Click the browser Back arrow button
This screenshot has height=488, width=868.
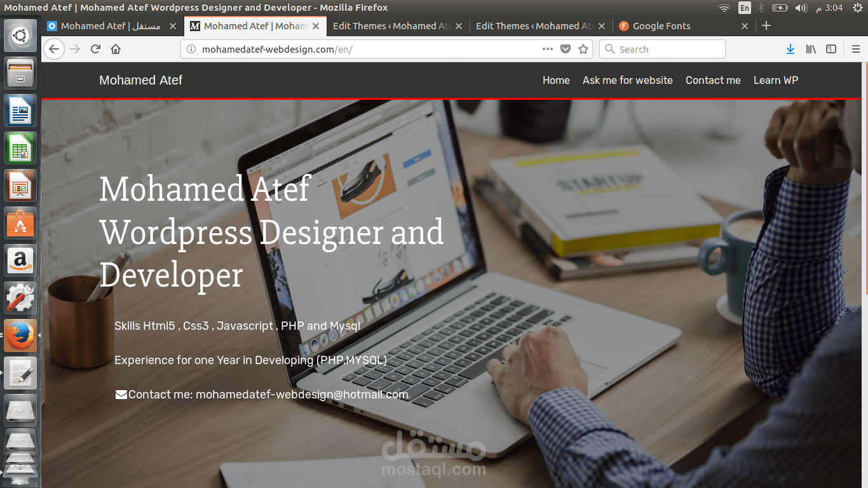coord(54,49)
